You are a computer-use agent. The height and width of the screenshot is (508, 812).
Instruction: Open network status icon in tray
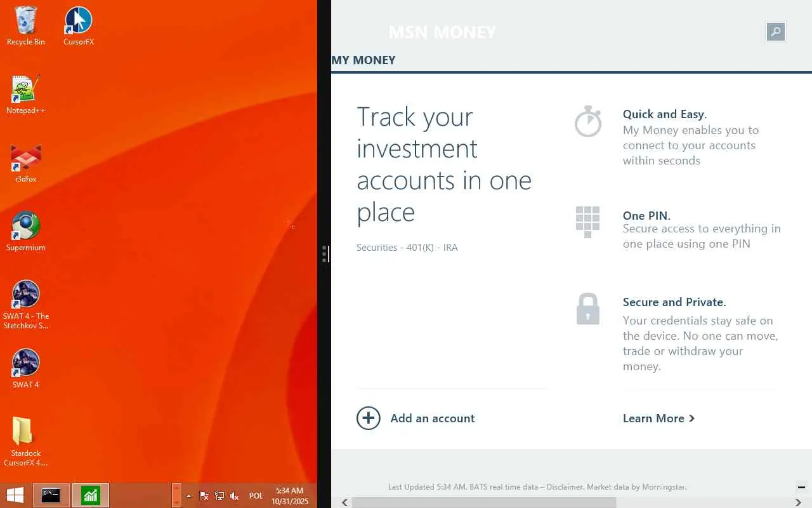tap(219, 496)
